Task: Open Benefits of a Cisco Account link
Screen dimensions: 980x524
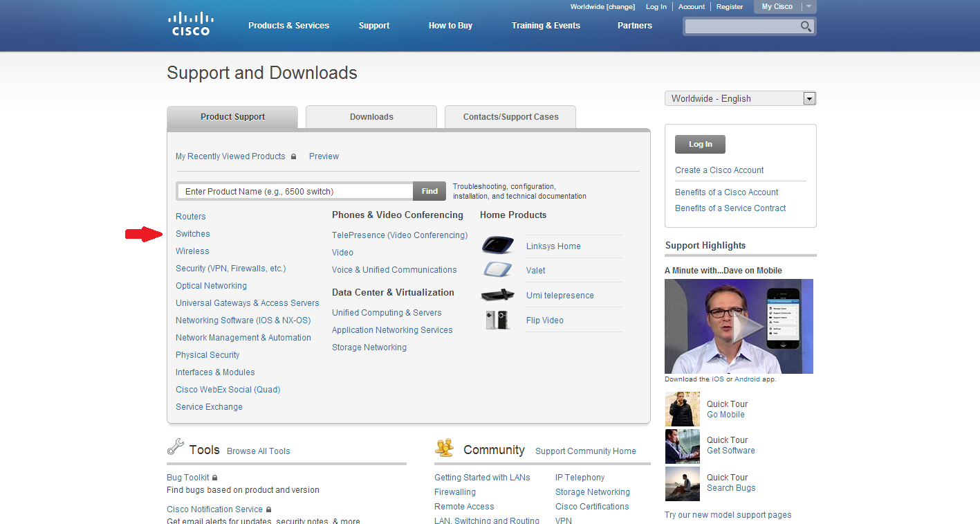Action: [x=727, y=192]
